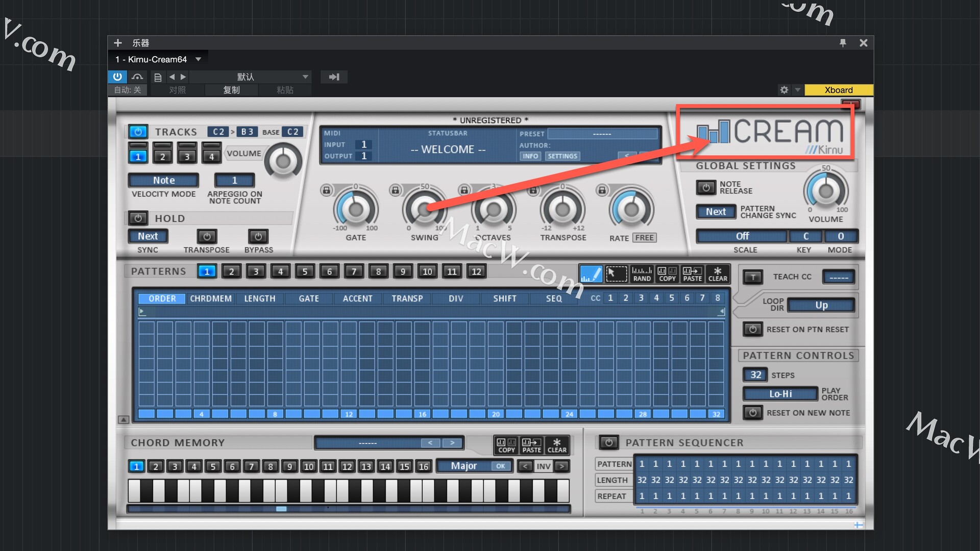
Task: Switch to the CHRDMEM tab
Action: (x=211, y=298)
